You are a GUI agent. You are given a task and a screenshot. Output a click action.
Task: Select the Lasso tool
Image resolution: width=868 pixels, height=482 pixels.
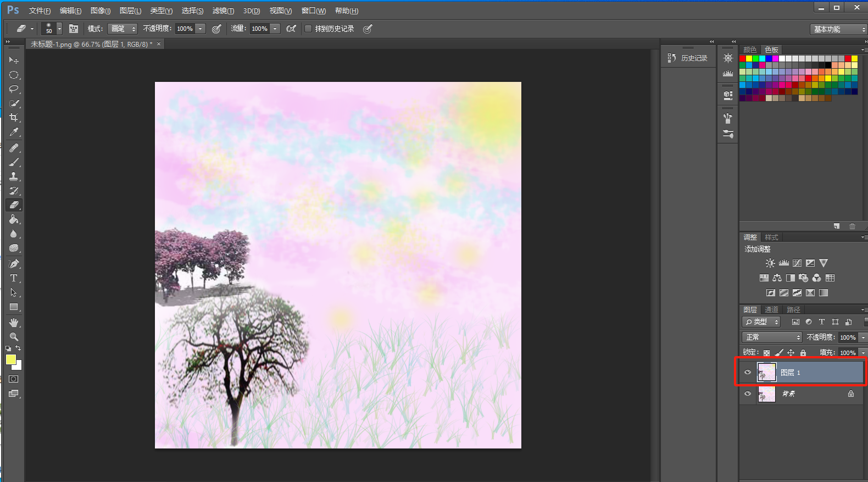click(14, 89)
